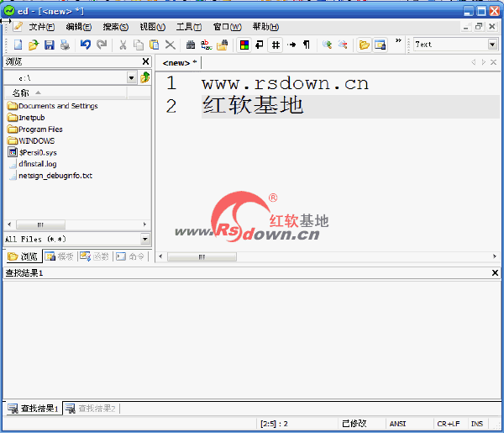The height and width of the screenshot is (433, 504).
Task: Open Find with the binoculars icon
Action: click(191, 45)
